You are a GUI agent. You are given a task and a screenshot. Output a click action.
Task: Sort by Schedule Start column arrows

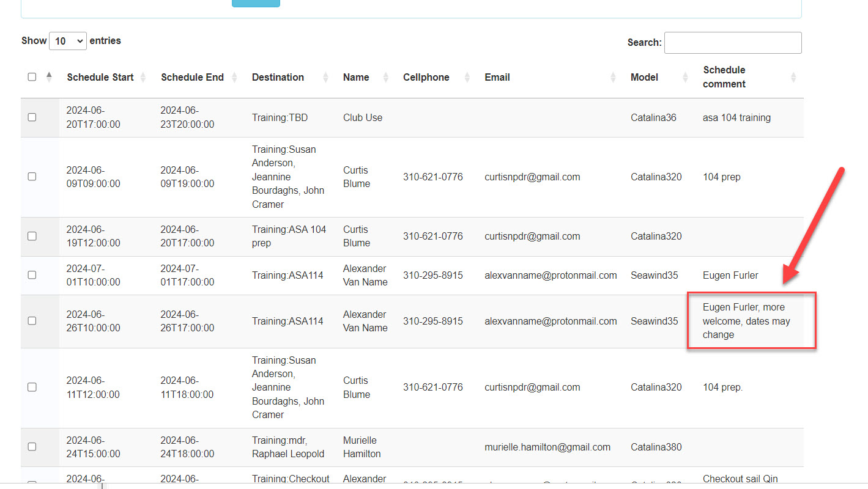(143, 78)
